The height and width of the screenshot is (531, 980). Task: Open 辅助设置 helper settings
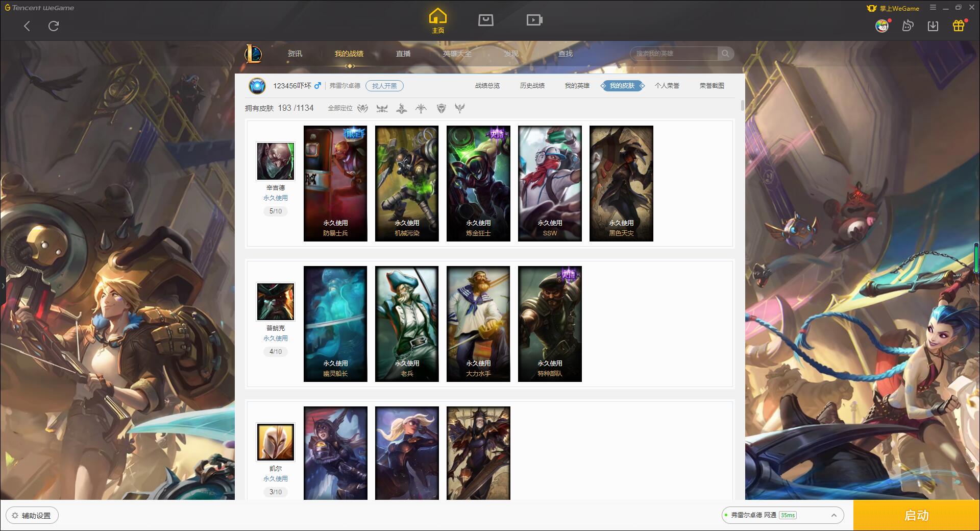click(x=32, y=516)
